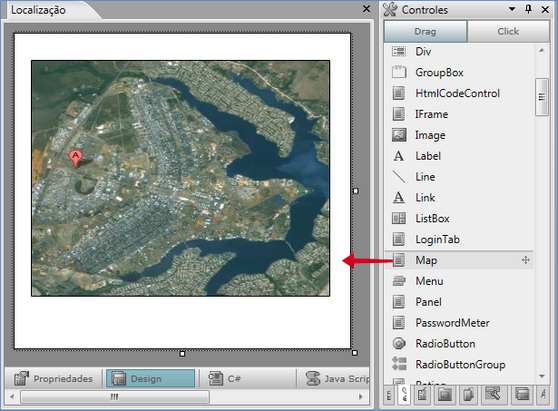Choose the Image control icon
The height and width of the screenshot is (411, 558).
tap(399, 135)
